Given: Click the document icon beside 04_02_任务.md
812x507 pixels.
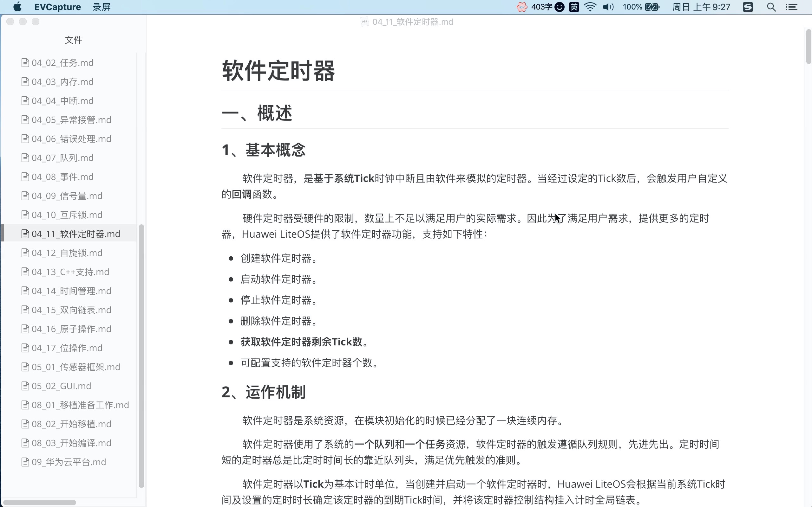Looking at the screenshot, I should pyautogui.click(x=25, y=62).
